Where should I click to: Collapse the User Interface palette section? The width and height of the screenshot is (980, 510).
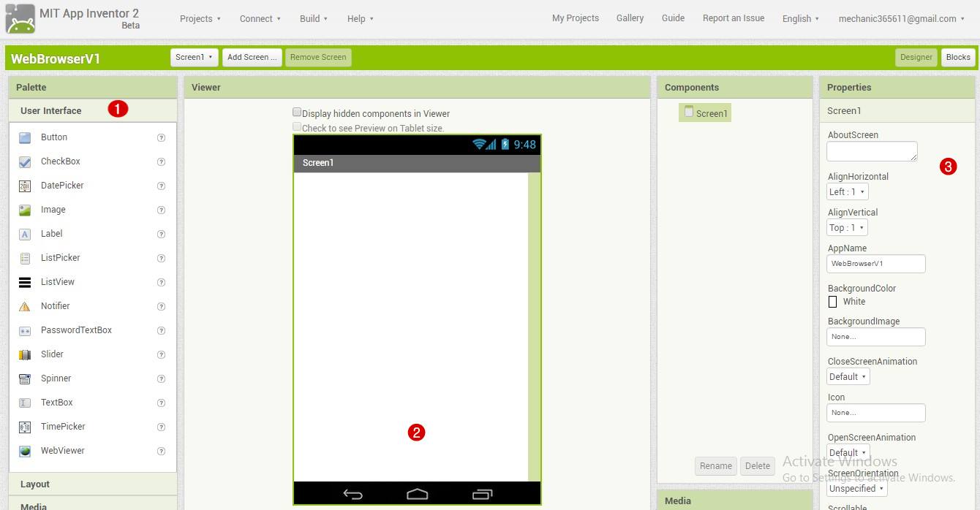click(93, 111)
